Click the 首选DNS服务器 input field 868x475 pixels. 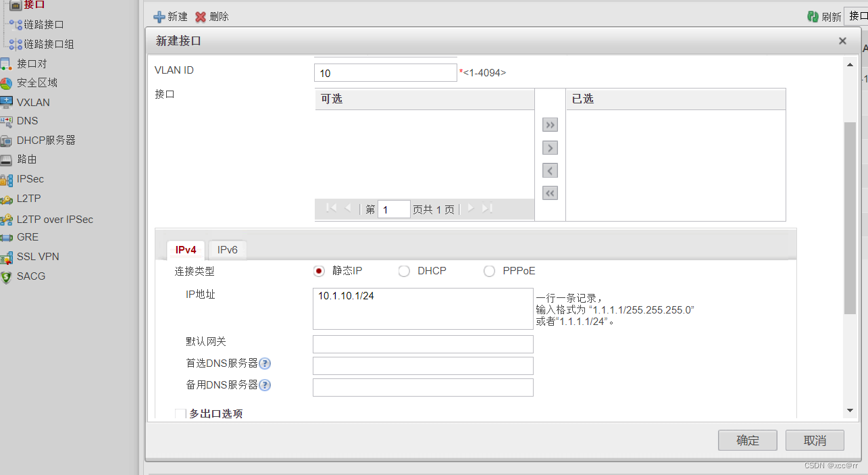423,366
